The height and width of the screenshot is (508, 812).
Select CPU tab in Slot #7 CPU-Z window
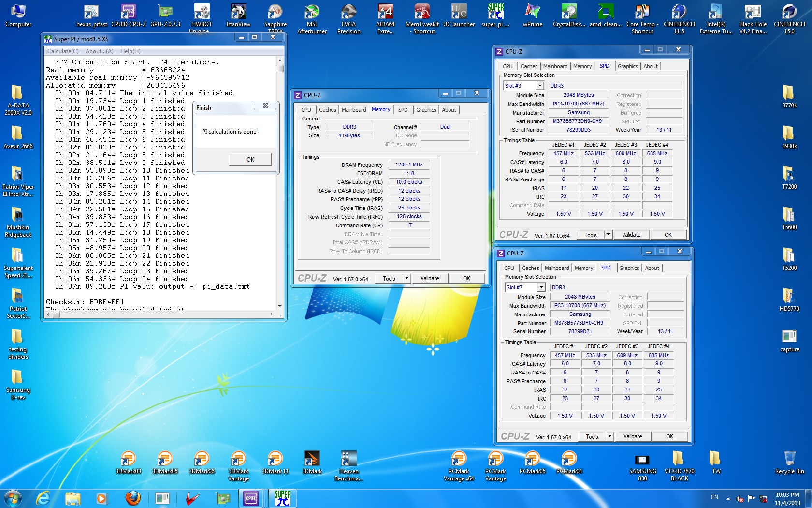click(509, 268)
